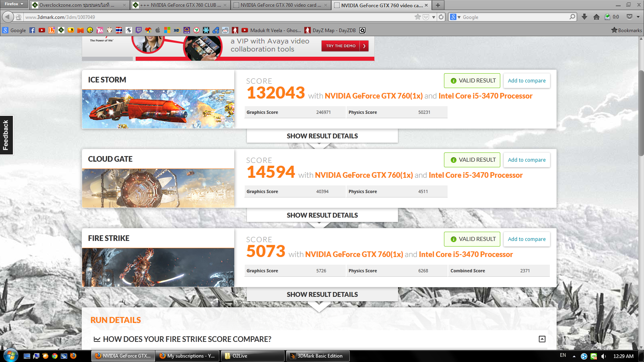This screenshot has width=644, height=362.
Task: Open the Microsoft Windows logo bookmark
Action: [x=167, y=30]
